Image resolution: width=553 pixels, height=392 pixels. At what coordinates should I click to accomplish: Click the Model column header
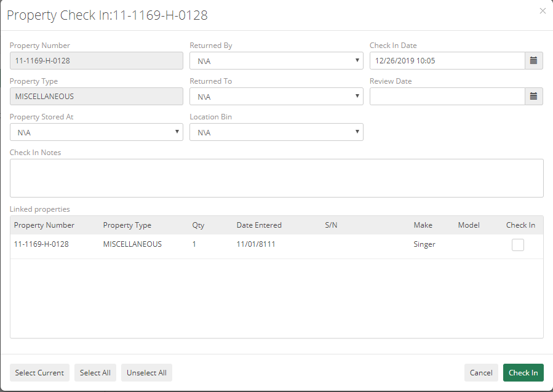[469, 225]
